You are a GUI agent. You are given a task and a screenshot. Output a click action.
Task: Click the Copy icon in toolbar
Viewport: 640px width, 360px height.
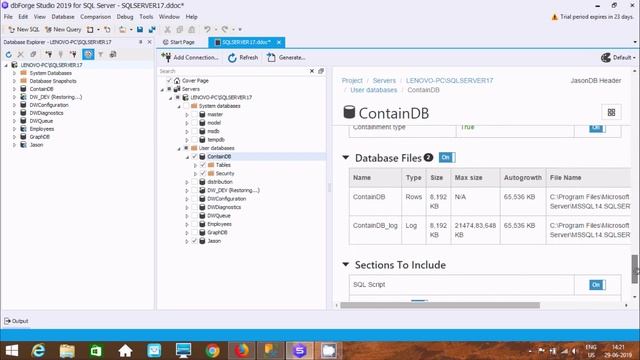(x=180, y=29)
